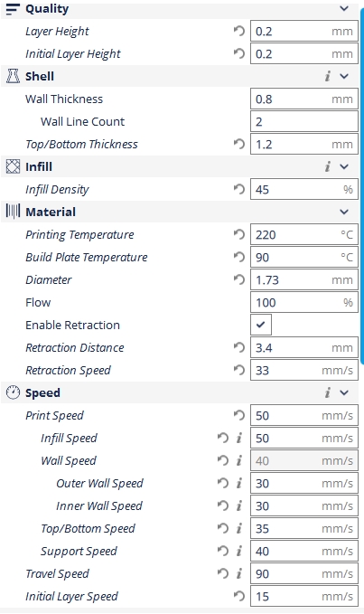The height and width of the screenshot is (614, 364).
Task: Click the Build Plate Temperature field
Action: pos(304,258)
